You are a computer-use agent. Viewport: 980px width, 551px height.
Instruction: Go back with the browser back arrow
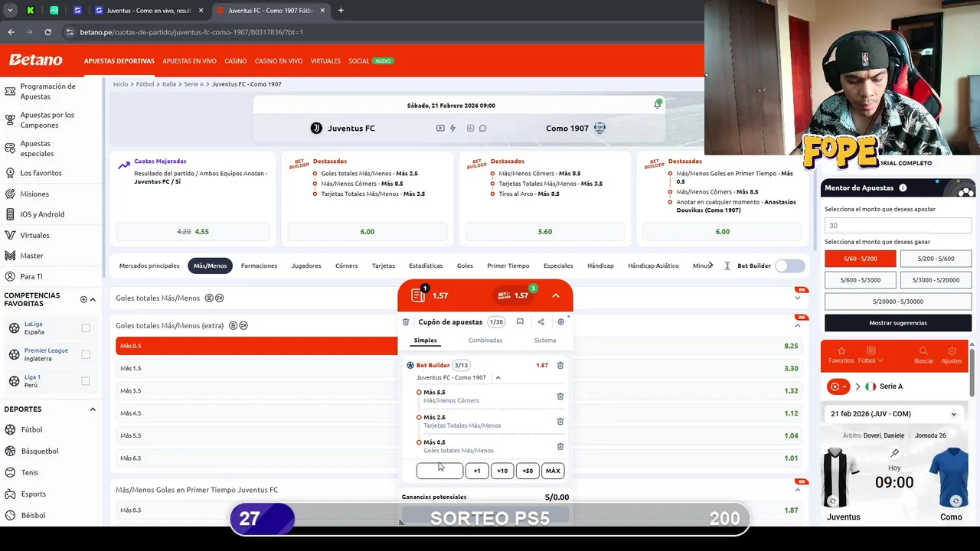11,32
